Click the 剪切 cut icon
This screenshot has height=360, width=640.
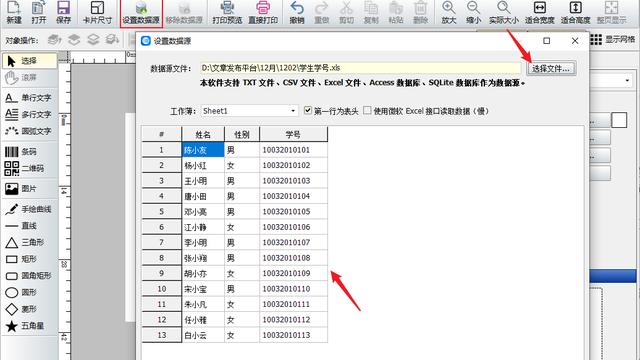pyautogui.click(x=346, y=12)
